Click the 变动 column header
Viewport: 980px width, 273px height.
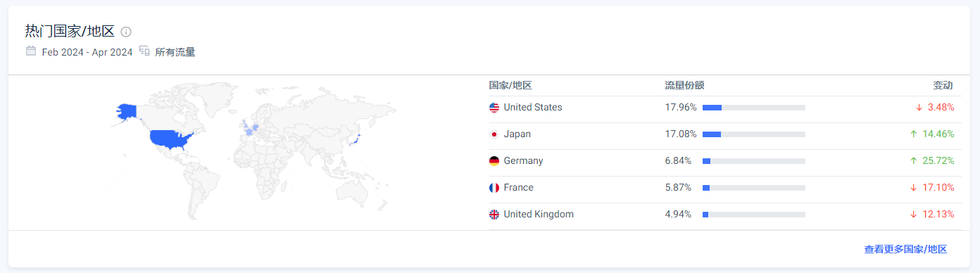pos(943,85)
